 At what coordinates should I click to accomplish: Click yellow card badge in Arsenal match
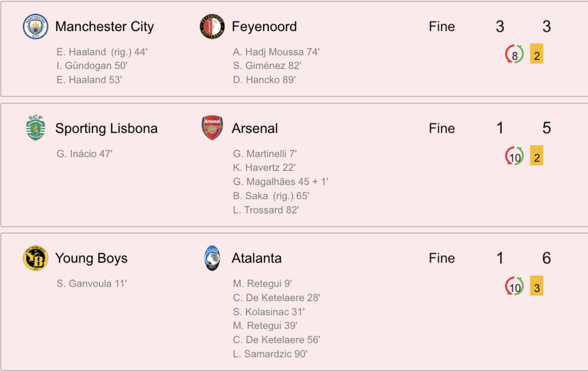(537, 156)
